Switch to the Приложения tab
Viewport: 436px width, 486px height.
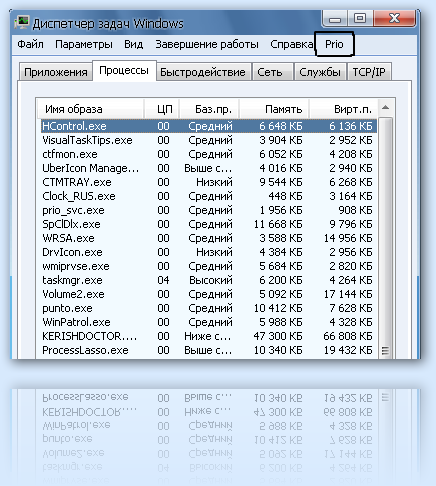tap(56, 72)
